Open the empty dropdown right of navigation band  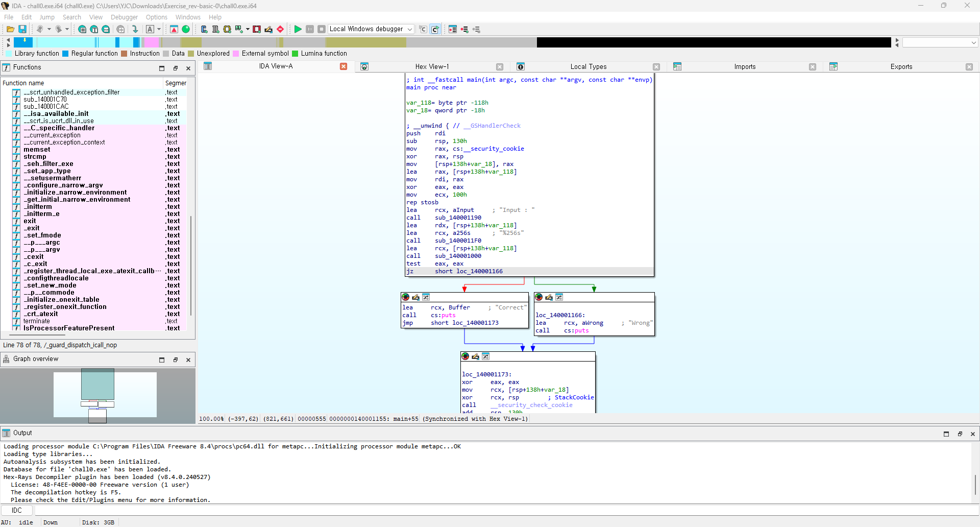(x=940, y=42)
